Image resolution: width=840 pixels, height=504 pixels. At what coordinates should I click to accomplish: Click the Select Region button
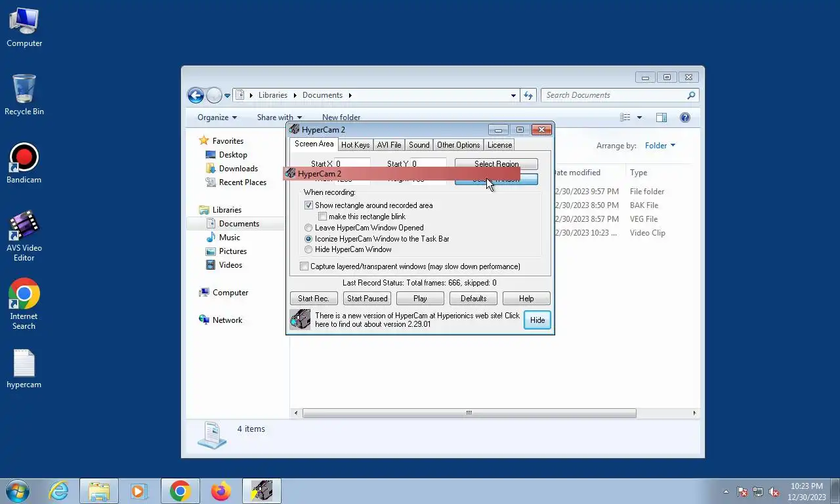(496, 163)
